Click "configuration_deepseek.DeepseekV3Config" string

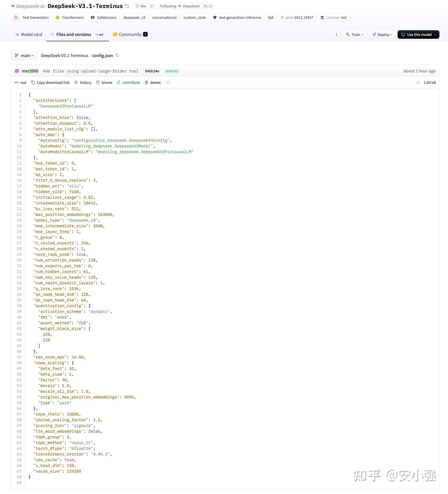121,140
